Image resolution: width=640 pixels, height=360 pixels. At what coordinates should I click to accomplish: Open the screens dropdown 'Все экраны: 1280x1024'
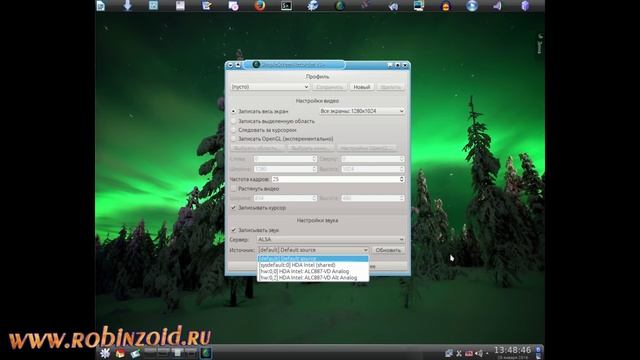tap(362, 111)
